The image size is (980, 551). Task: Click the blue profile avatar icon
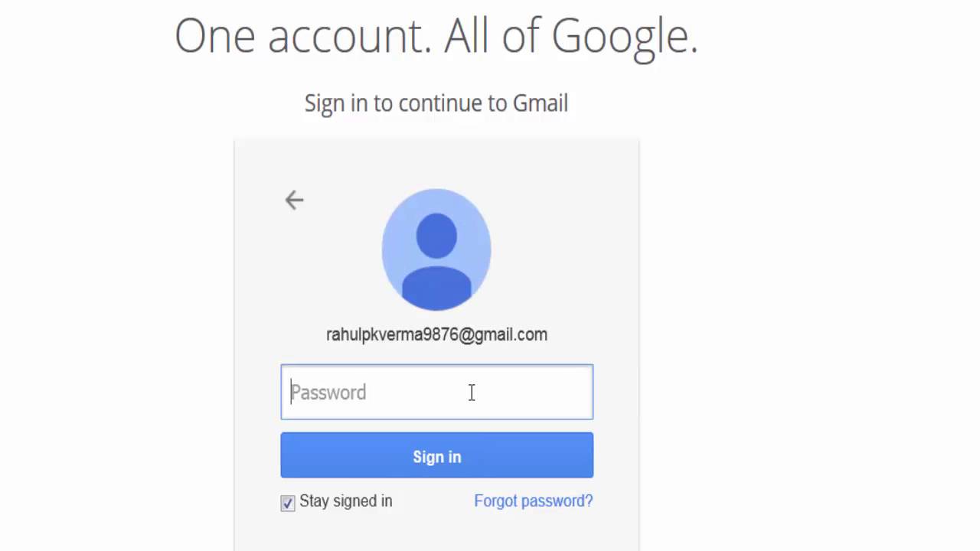[436, 249]
